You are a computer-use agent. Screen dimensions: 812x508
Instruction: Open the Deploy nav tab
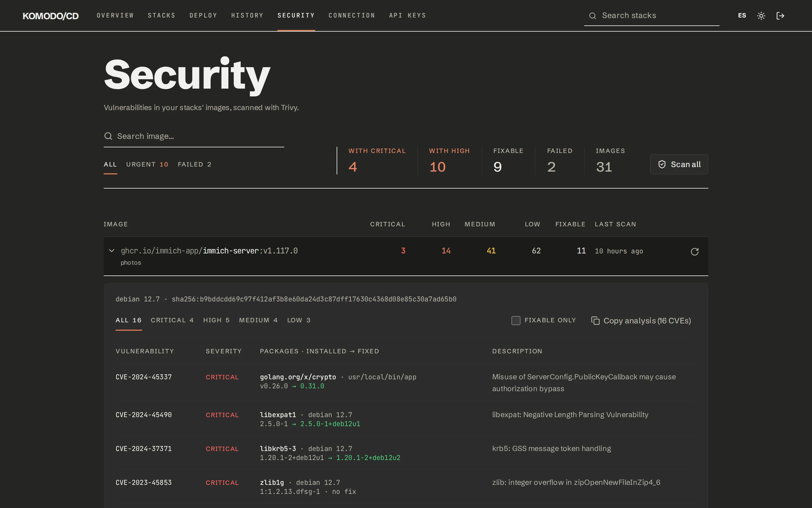[203, 16]
